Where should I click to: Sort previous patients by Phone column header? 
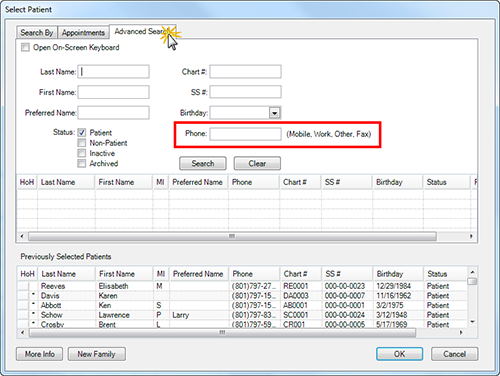pos(255,274)
